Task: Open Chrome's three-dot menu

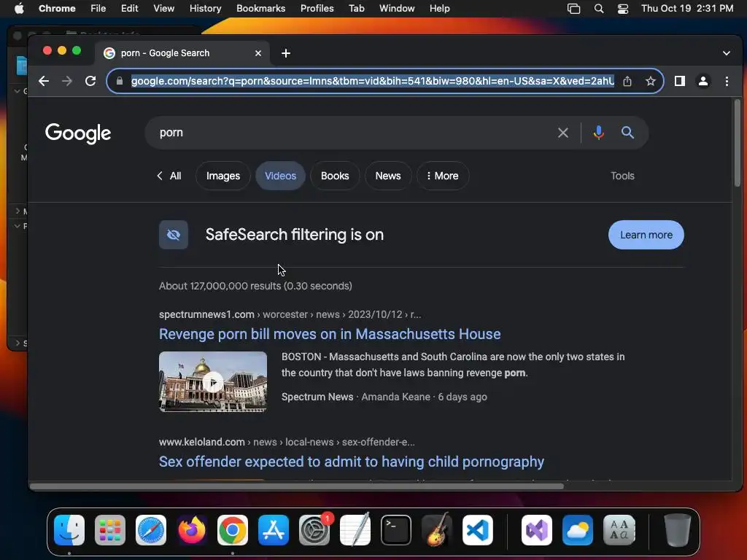Action: pyautogui.click(x=727, y=81)
